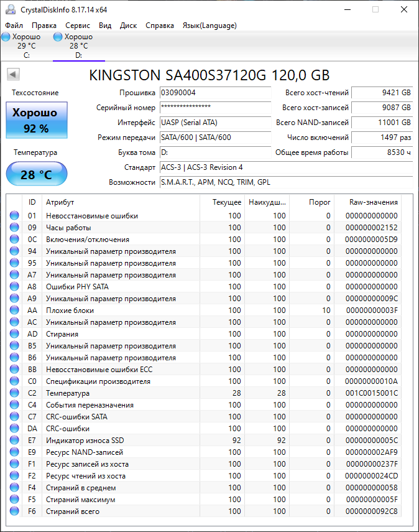
Task: Click the Режим передачи field SATA/600
Action: 215,138
